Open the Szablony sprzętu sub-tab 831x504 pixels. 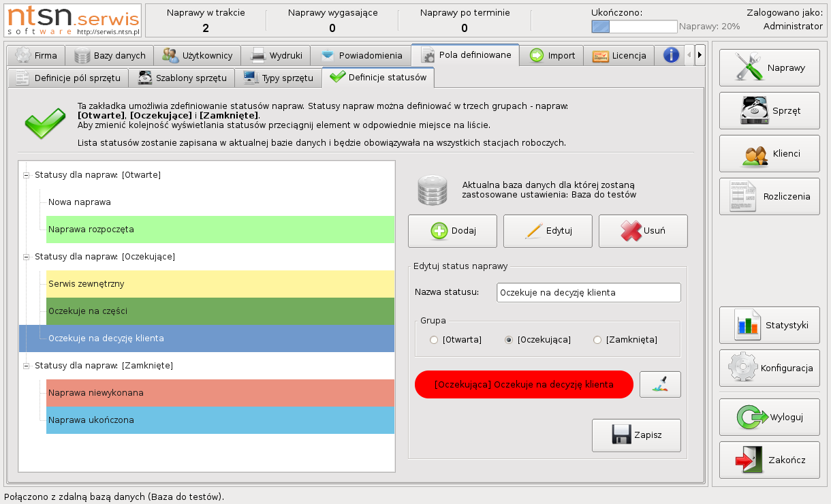tap(183, 78)
